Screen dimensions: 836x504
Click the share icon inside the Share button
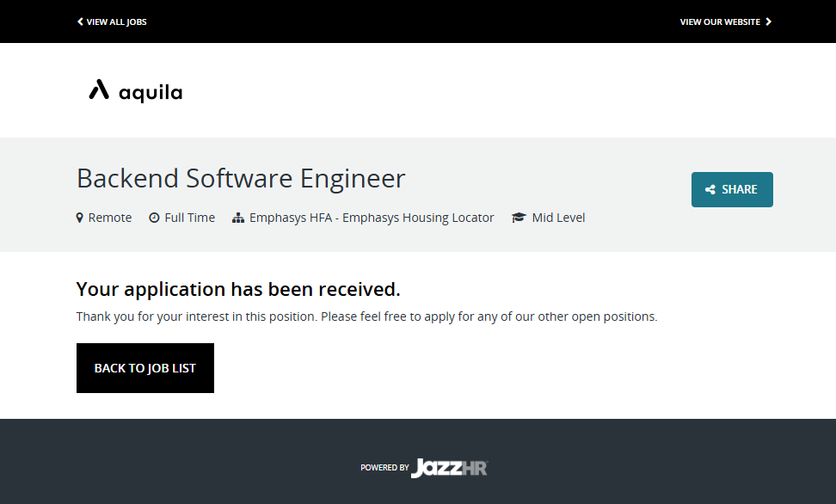tap(710, 190)
